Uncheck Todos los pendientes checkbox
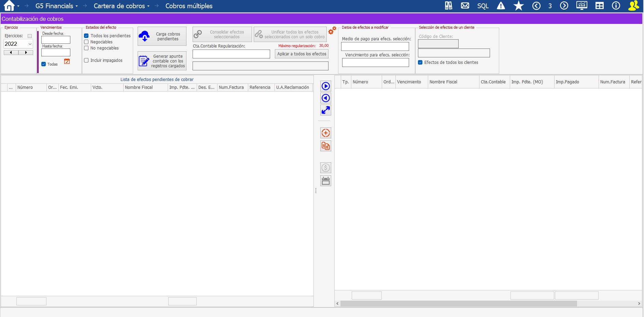 point(86,36)
